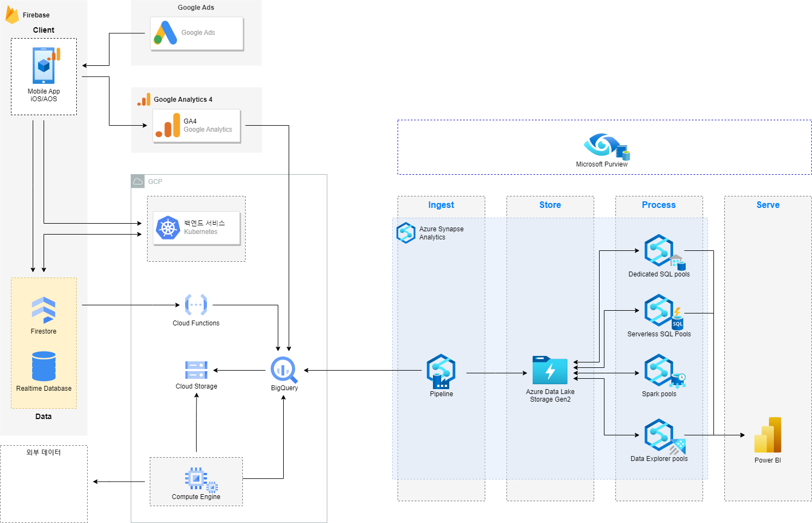The image size is (812, 523).
Task: Click the '백엔드 서비스' Kubernetes card text
Action: tap(204, 223)
